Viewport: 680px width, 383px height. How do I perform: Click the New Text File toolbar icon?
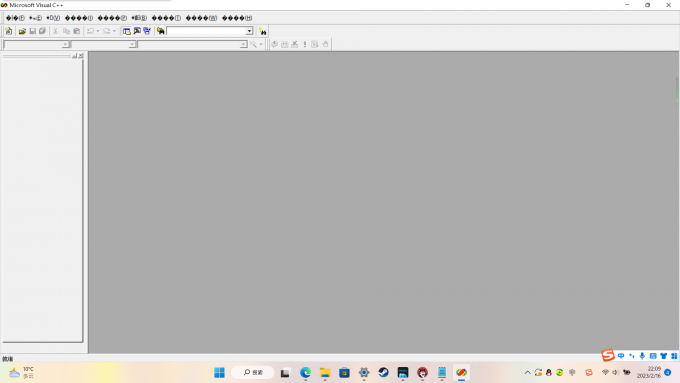(x=9, y=31)
